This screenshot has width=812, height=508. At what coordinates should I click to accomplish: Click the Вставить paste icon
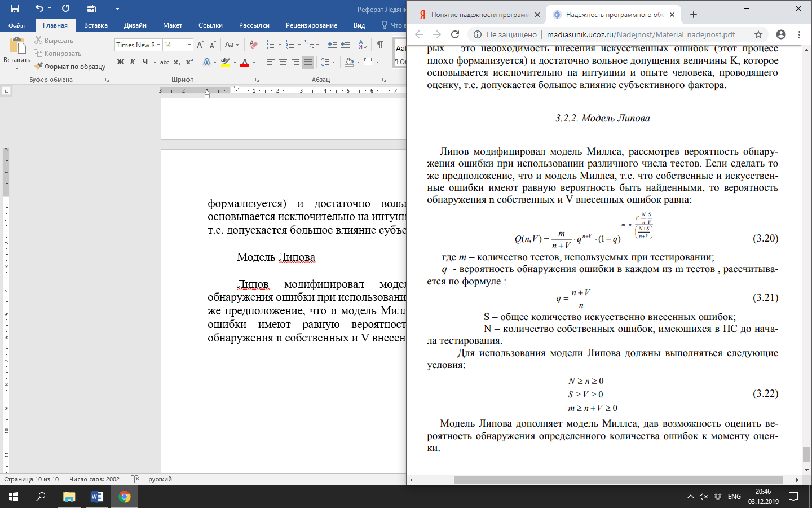(17, 45)
